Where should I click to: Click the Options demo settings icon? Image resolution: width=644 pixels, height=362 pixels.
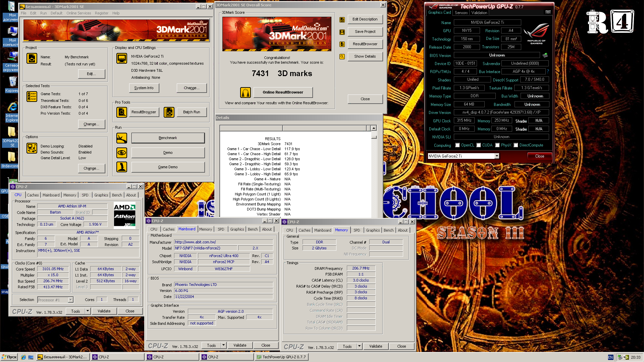click(x=32, y=148)
